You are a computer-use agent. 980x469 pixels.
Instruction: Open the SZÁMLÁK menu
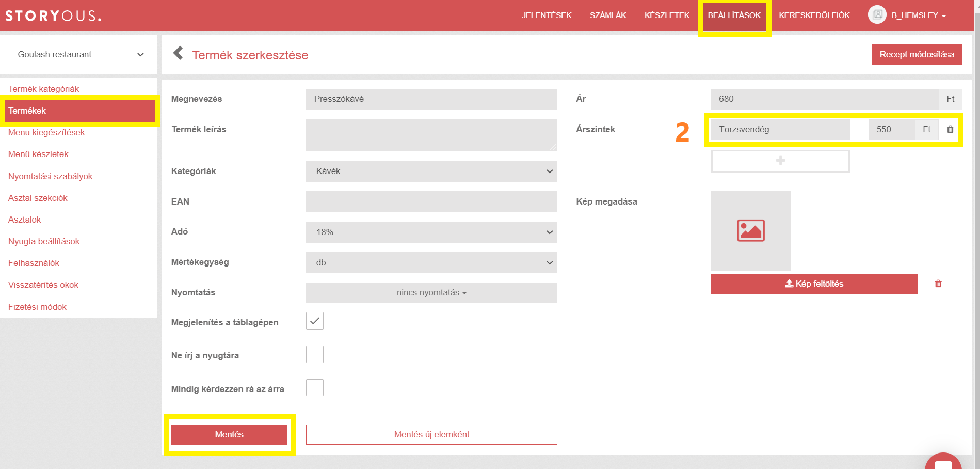608,15
